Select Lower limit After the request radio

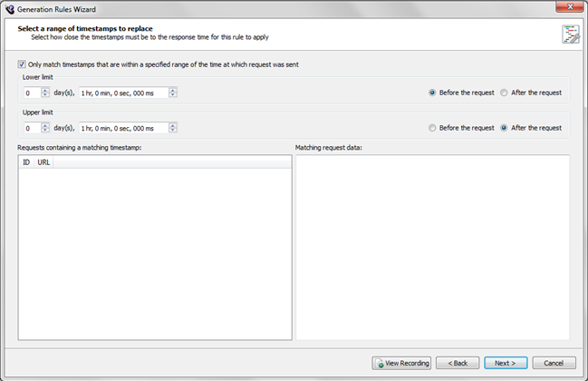click(504, 93)
